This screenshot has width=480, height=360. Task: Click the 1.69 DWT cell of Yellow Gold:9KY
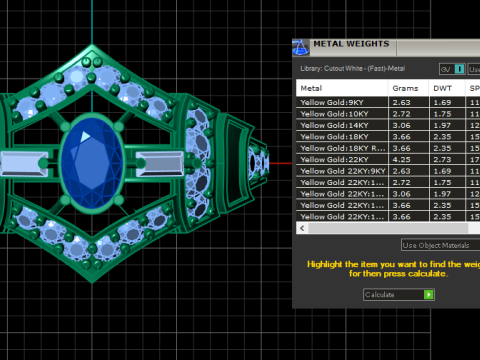coord(447,102)
